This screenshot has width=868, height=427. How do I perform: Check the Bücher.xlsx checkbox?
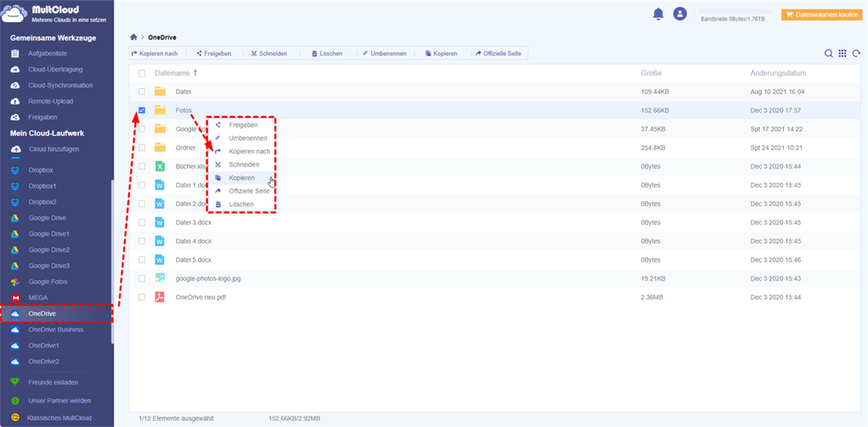[x=143, y=166]
